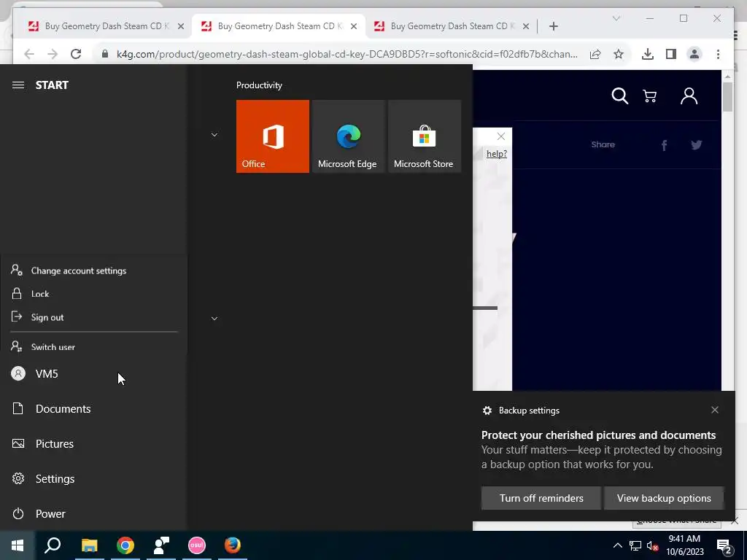Viewport: 747px width, 560px height.
Task: Select Change account settings
Action: coord(93,271)
